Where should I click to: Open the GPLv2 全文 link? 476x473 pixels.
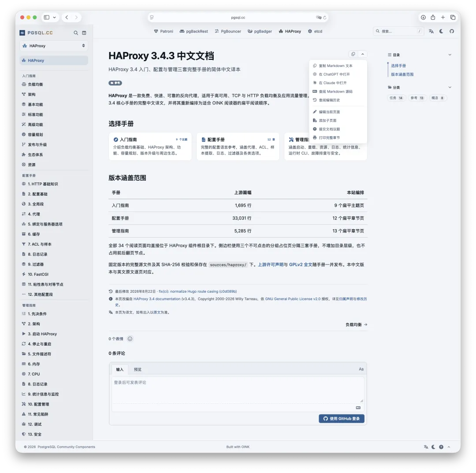[300, 265]
